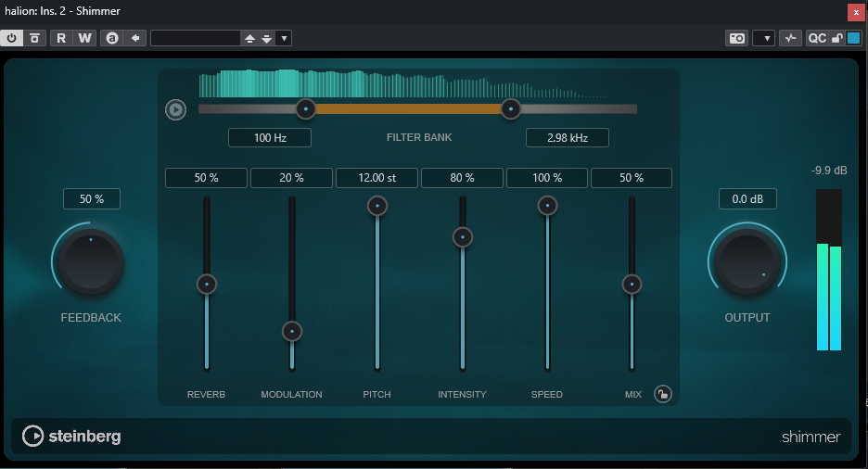Show Quick Controls via QC button
The image size is (868, 469).
[x=817, y=38]
